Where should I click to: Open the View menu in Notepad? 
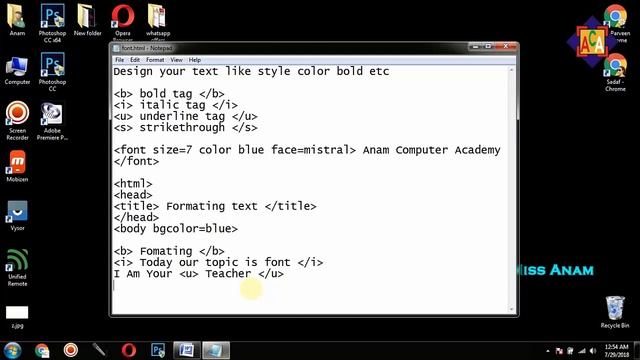tap(176, 60)
